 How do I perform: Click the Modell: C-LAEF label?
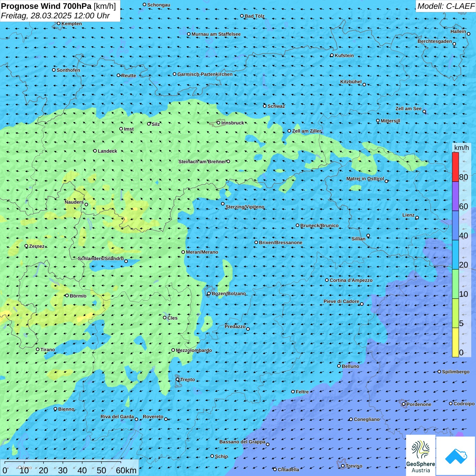[445, 6]
